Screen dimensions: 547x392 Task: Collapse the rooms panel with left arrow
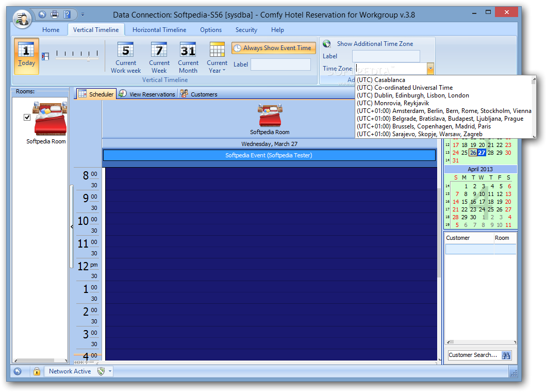(x=72, y=227)
